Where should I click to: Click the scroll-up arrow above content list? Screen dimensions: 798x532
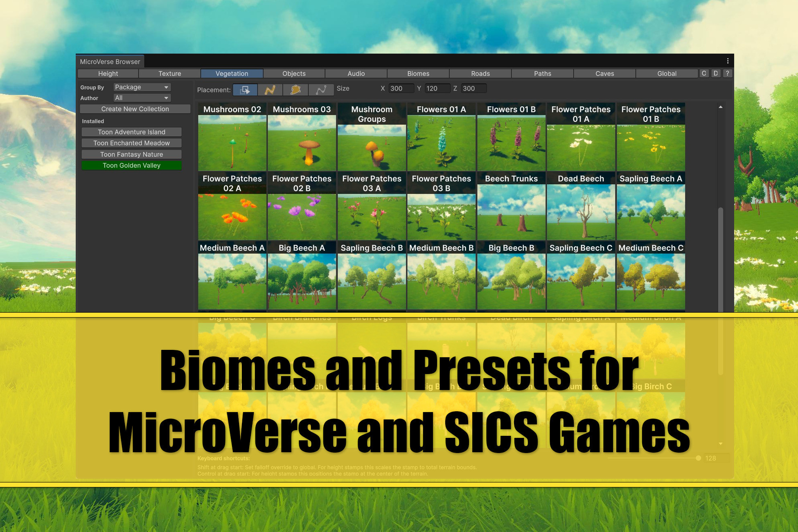(721, 107)
